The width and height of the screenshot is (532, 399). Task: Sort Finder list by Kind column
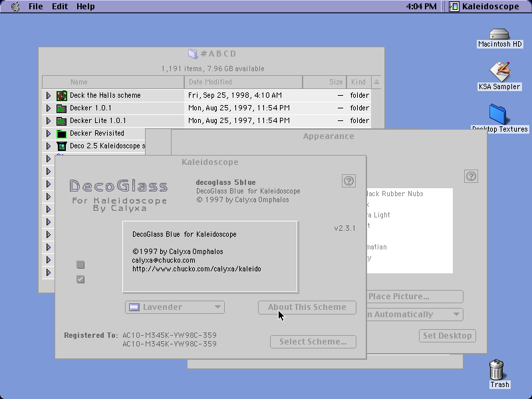point(358,82)
